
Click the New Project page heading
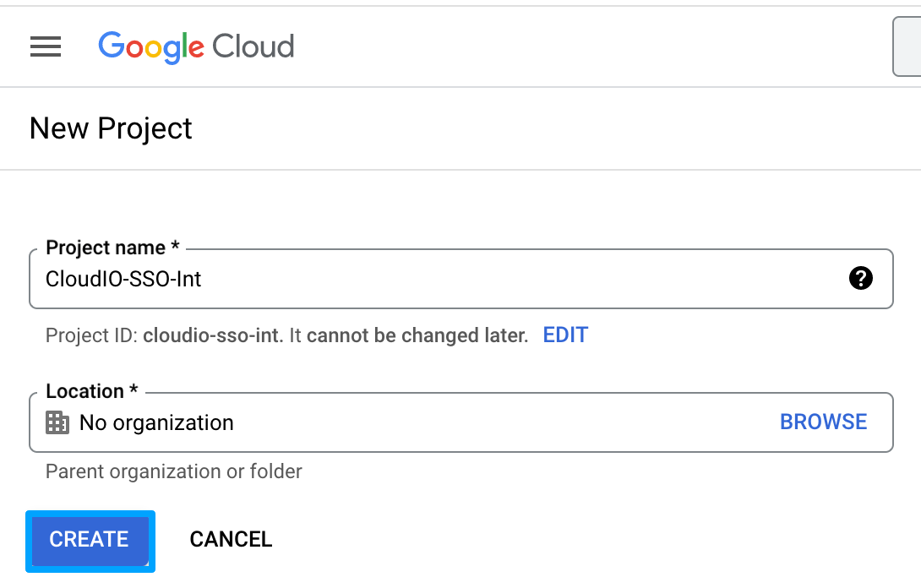pyautogui.click(x=111, y=128)
